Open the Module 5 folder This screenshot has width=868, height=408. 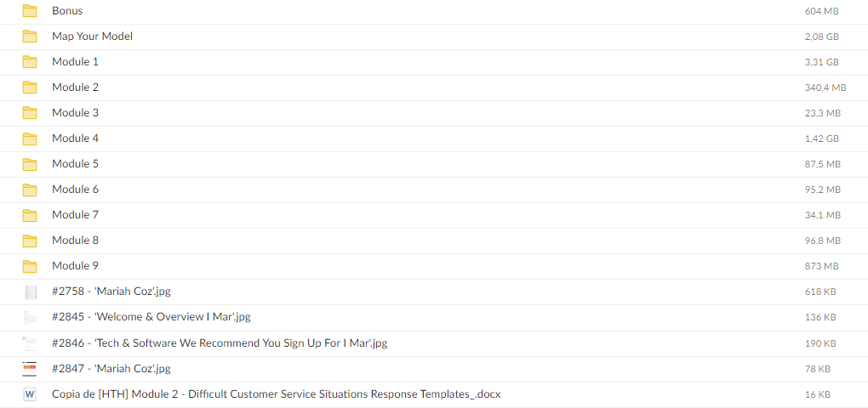(75, 164)
